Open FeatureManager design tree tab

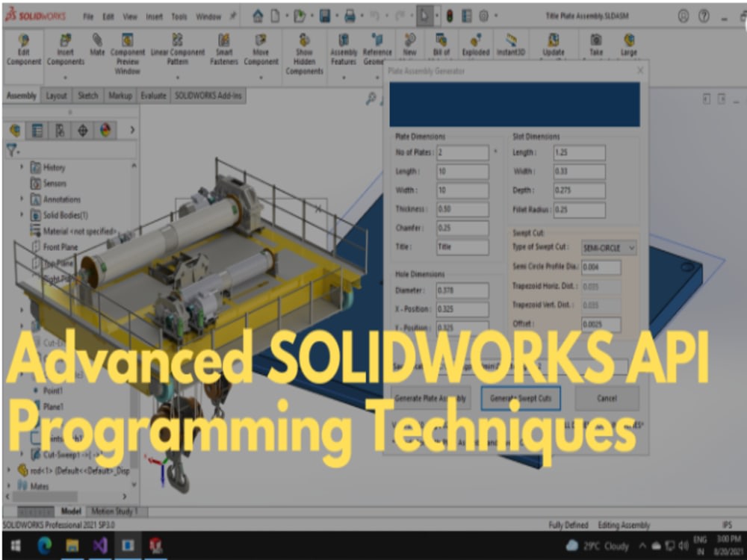pos(15,130)
